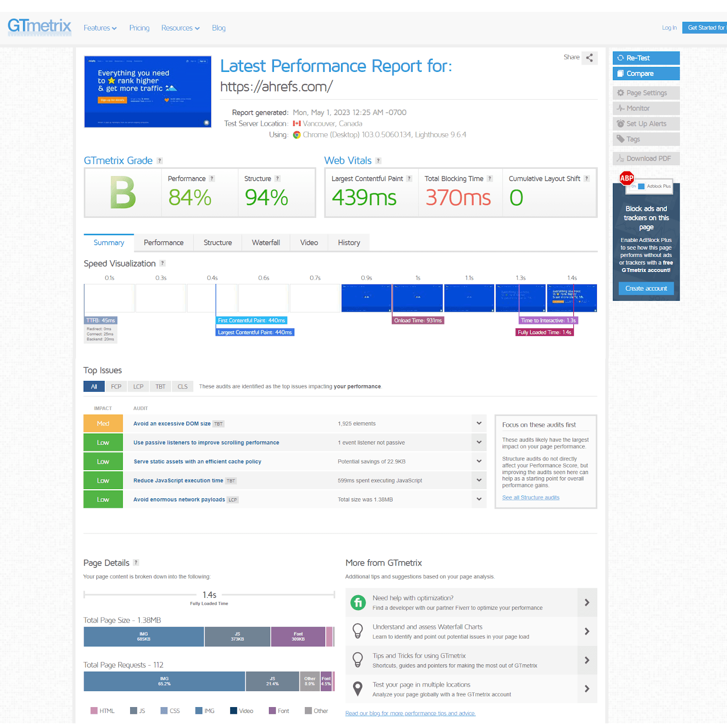Click Largest Contentful Paint help icon
Image resolution: width=727 pixels, height=728 pixels.
(409, 179)
